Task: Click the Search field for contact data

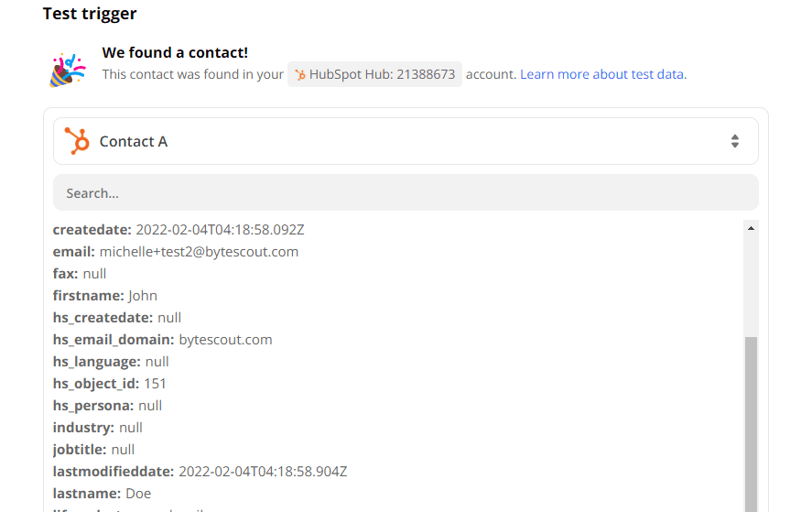Action: pyautogui.click(x=405, y=193)
